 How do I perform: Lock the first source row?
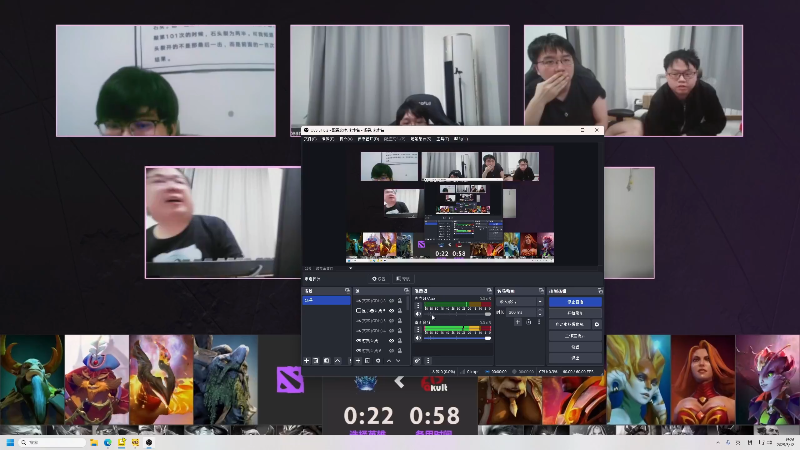point(400,301)
